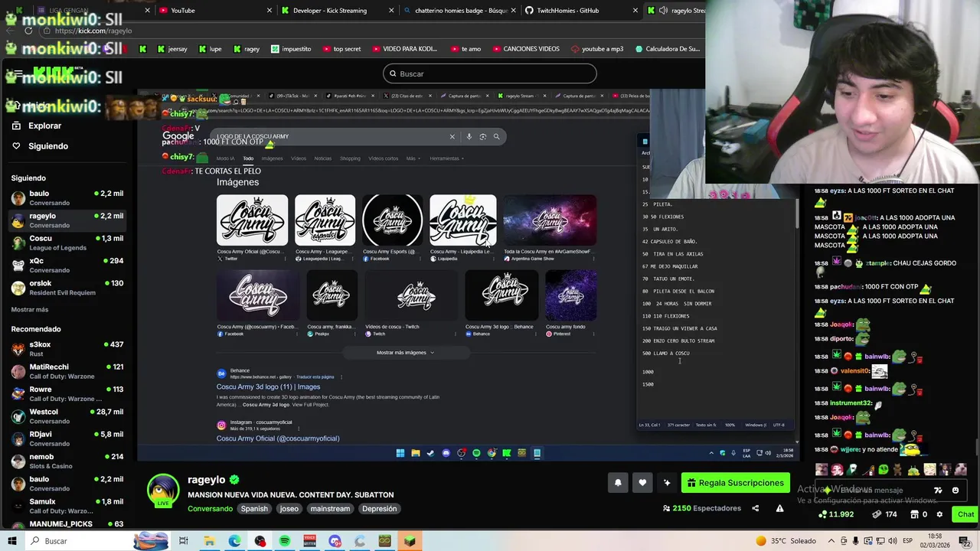Open Microsoft Edge from taskbar
This screenshot has width=980, height=551.
coord(234,541)
